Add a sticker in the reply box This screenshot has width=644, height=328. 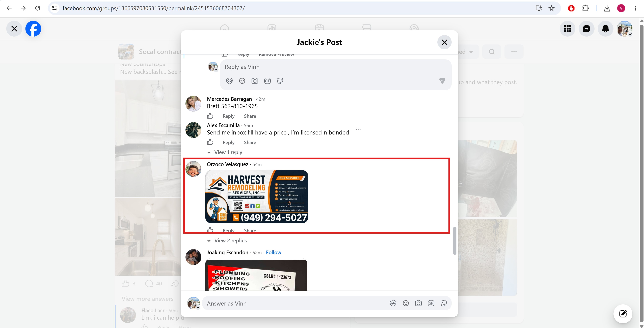(x=280, y=81)
